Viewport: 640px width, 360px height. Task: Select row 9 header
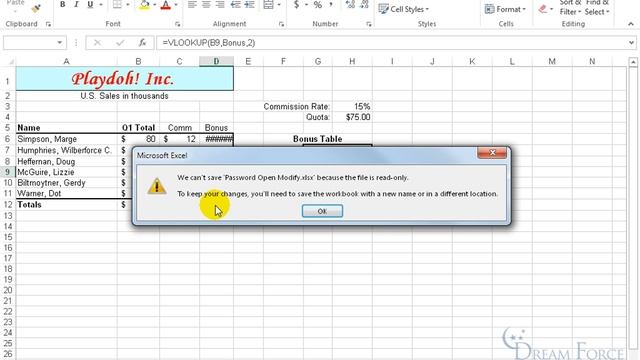point(7,172)
